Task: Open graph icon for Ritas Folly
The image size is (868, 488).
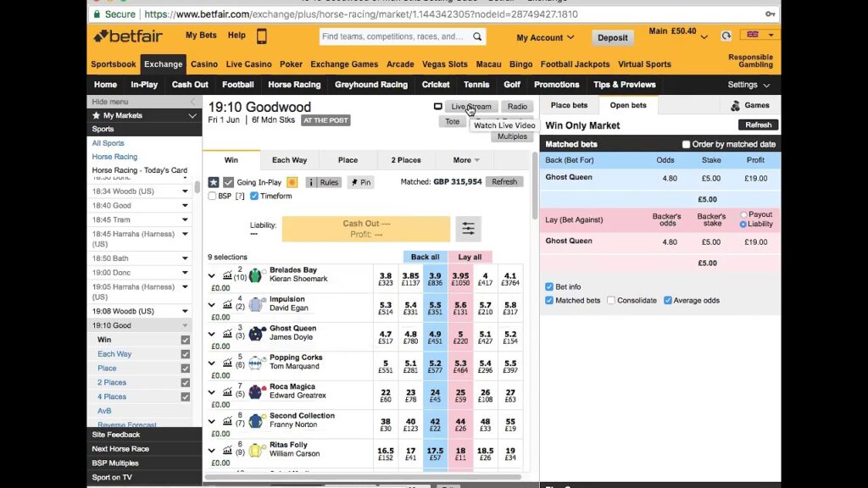Action: click(x=227, y=451)
